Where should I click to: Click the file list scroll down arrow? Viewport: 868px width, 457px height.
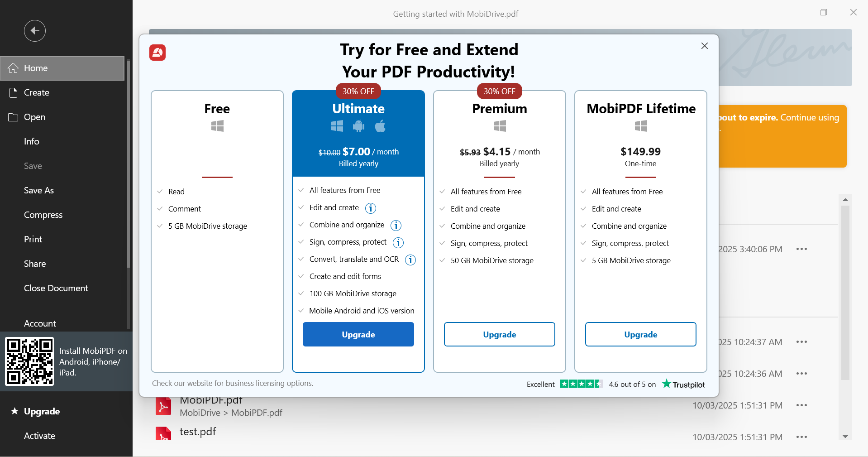(845, 437)
